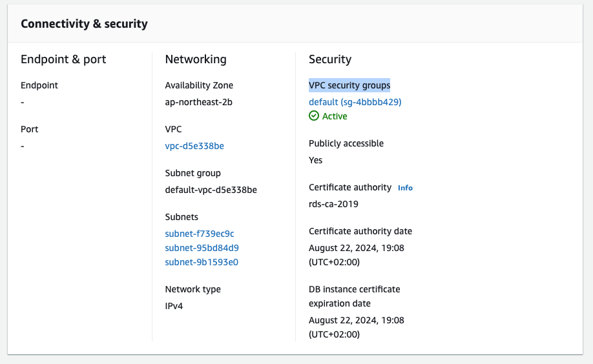593x364 pixels.
Task: Click the Networking column heading
Action: (196, 59)
